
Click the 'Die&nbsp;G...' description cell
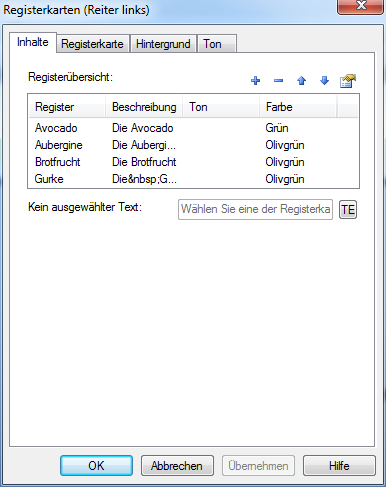click(x=144, y=179)
